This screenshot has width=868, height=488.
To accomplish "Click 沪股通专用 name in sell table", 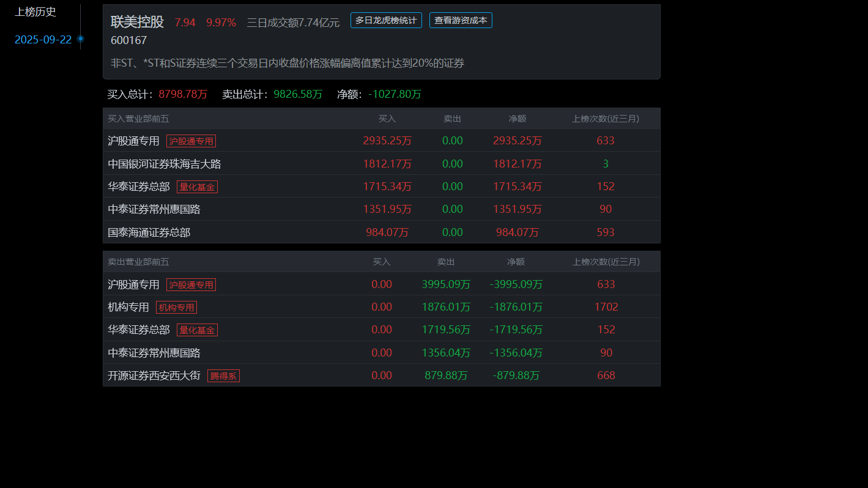I will click(x=133, y=284).
